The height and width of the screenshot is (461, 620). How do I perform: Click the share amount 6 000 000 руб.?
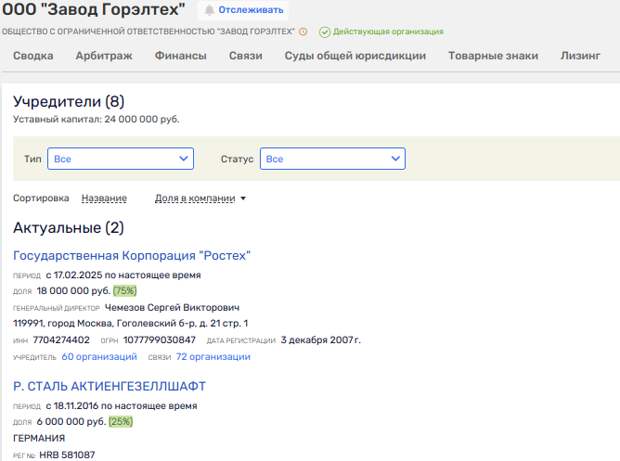pos(71,421)
